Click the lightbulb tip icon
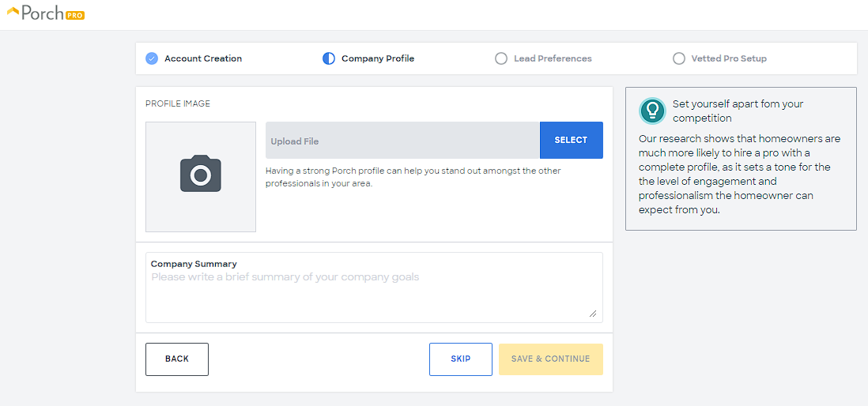Image resolution: width=868 pixels, height=406 pixels. [x=652, y=111]
